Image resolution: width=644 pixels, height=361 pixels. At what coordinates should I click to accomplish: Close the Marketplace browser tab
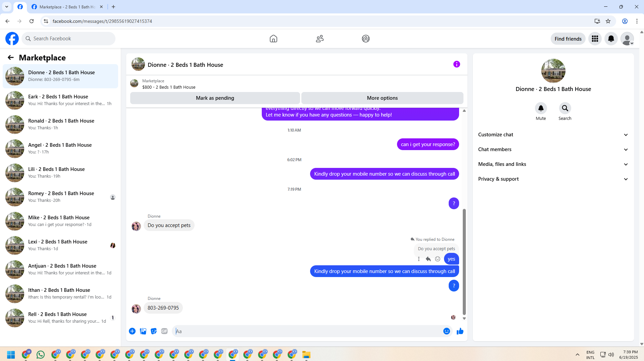click(101, 7)
